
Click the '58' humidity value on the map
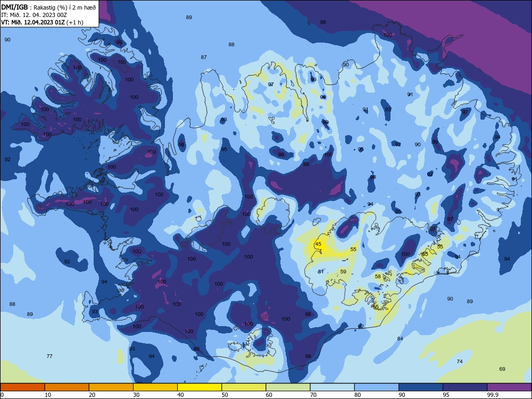click(x=378, y=276)
